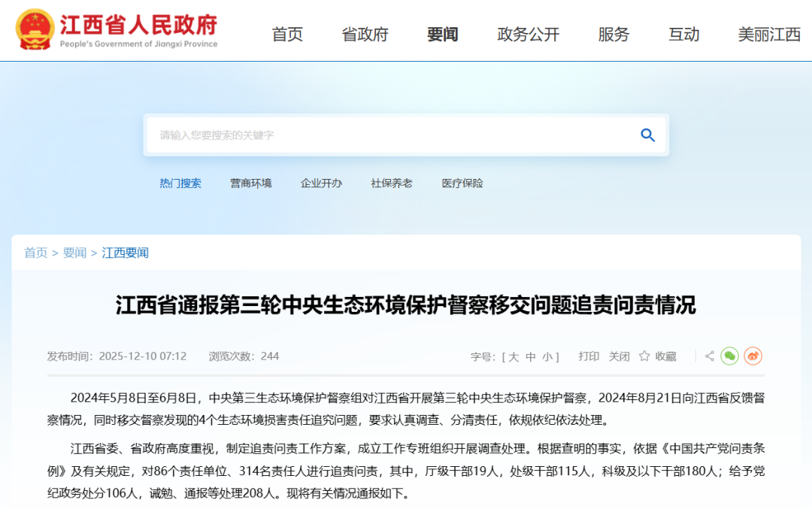Screen dimensions: 812x509
Task: Open the share options icon
Action: coord(708,355)
